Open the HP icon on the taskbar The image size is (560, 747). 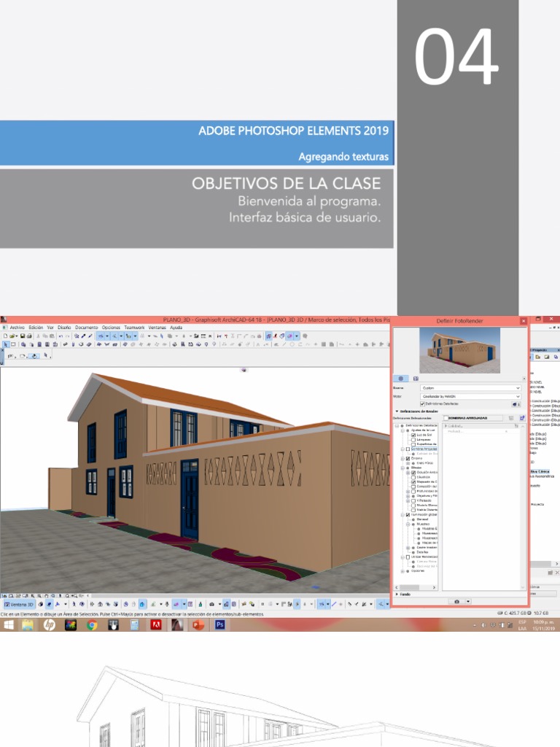(50, 625)
